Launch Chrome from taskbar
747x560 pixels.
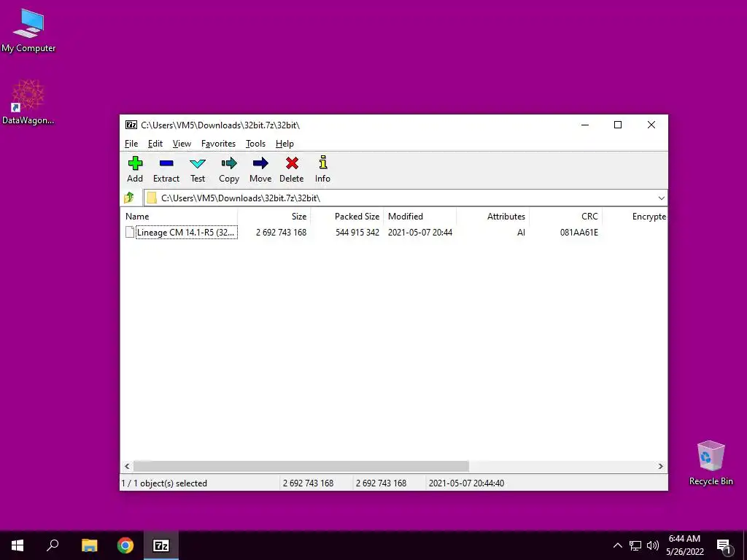[125, 545]
